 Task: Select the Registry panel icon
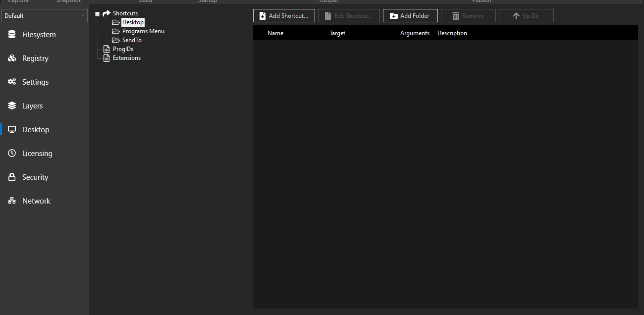pos(11,58)
